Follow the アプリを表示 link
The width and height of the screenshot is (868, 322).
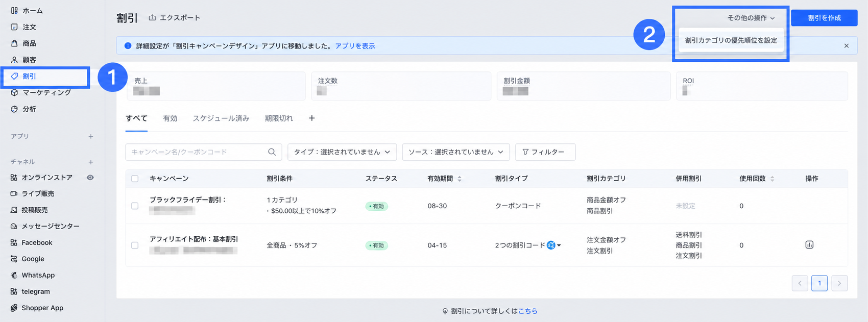355,46
